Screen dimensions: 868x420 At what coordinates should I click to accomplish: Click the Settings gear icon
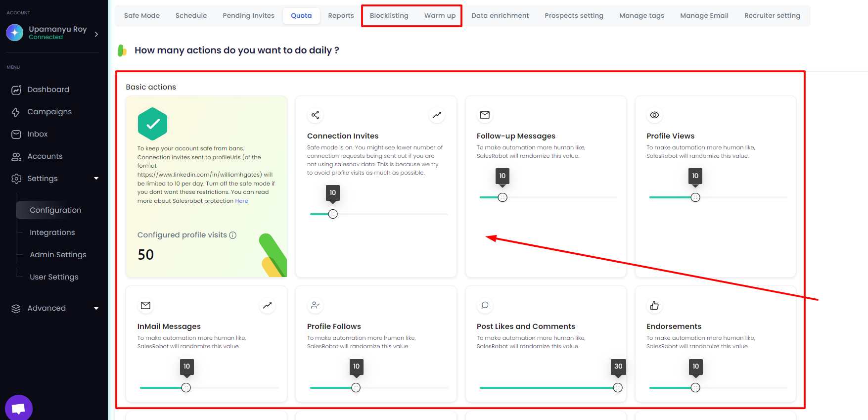click(x=16, y=179)
